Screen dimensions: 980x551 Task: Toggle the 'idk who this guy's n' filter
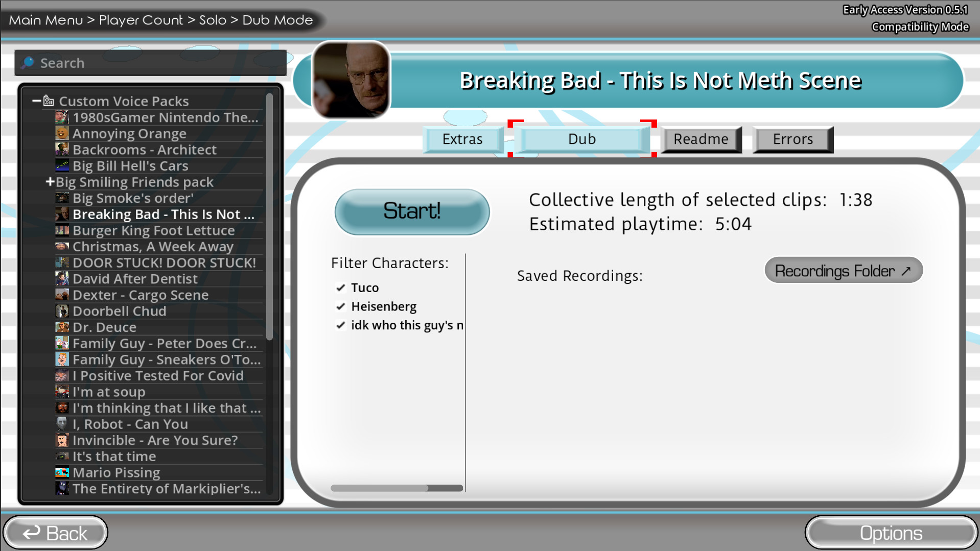click(341, 325)
